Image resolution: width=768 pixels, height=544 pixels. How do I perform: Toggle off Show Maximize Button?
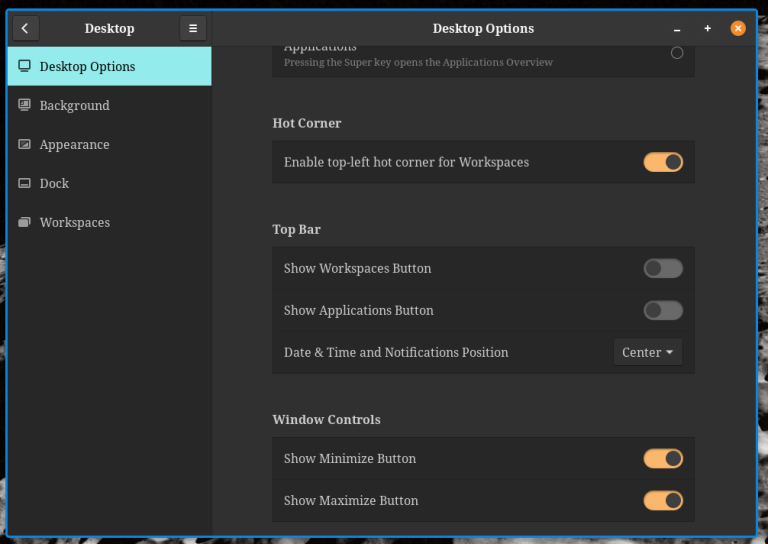663,500
